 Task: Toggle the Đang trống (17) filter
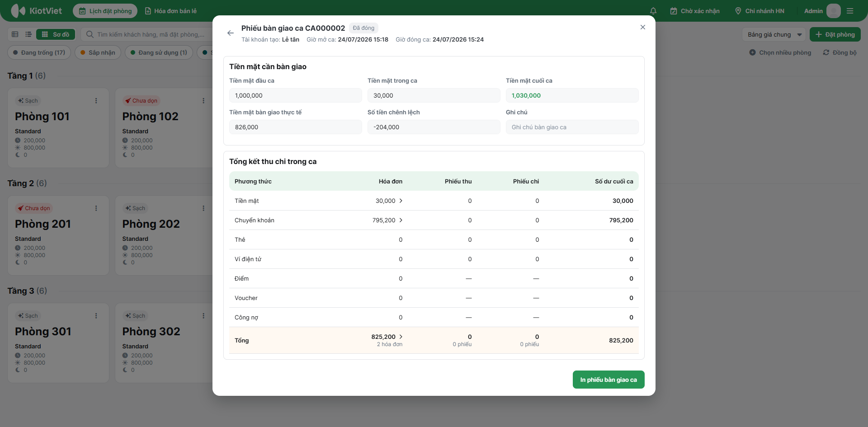pos(39,52)
